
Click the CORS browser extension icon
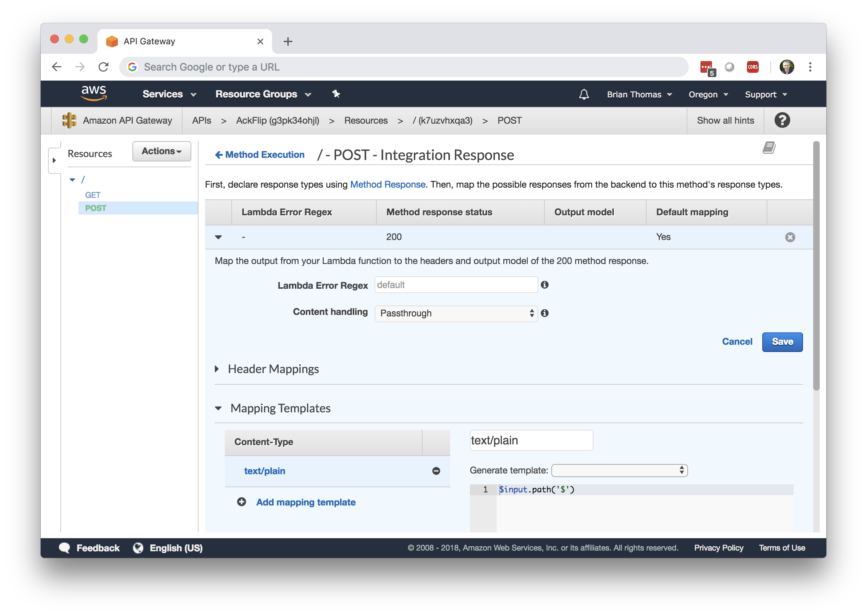[752, 67]
